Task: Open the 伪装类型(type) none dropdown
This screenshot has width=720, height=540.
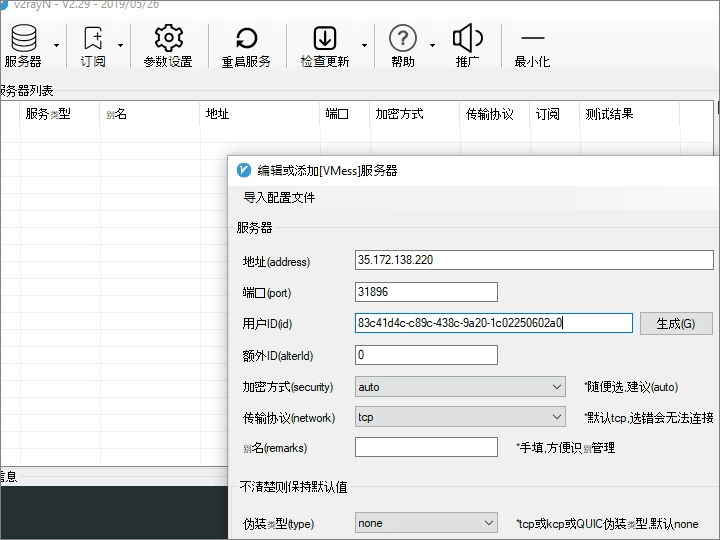Action: click(x=426, y=523)
